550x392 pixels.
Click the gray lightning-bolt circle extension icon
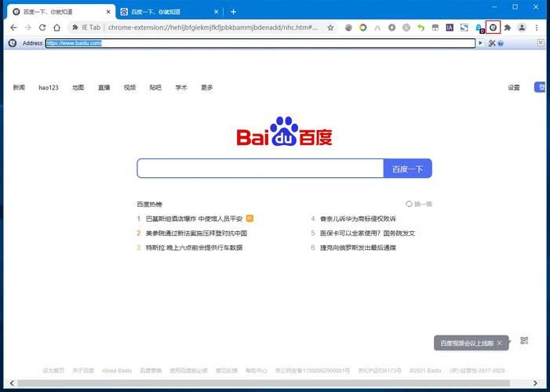click(x=392, y=27)
